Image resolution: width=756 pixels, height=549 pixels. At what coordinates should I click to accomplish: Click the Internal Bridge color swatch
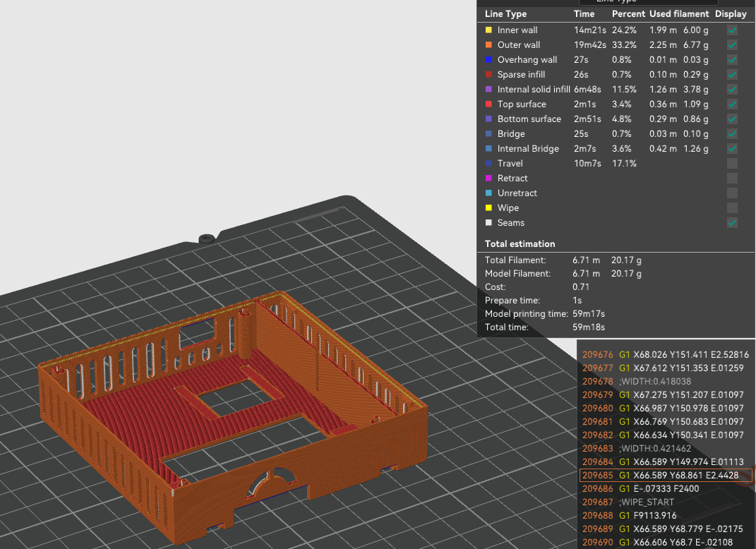tap(488, 148)
